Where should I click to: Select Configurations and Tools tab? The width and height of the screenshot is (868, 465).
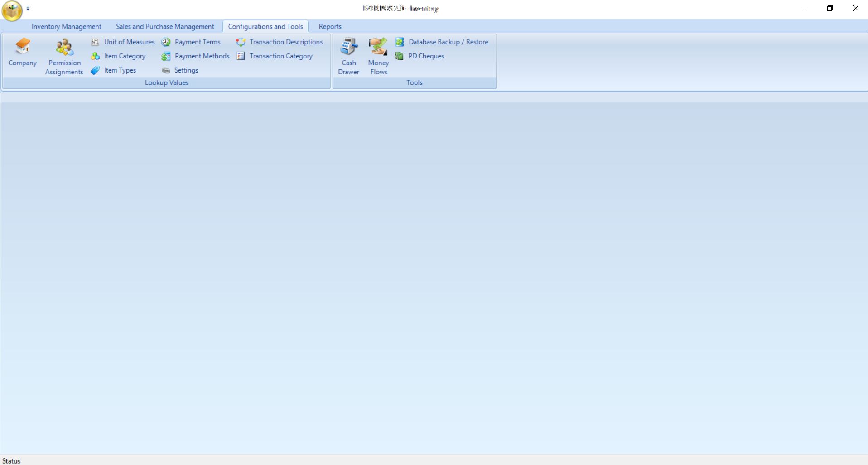click(265, 26)
